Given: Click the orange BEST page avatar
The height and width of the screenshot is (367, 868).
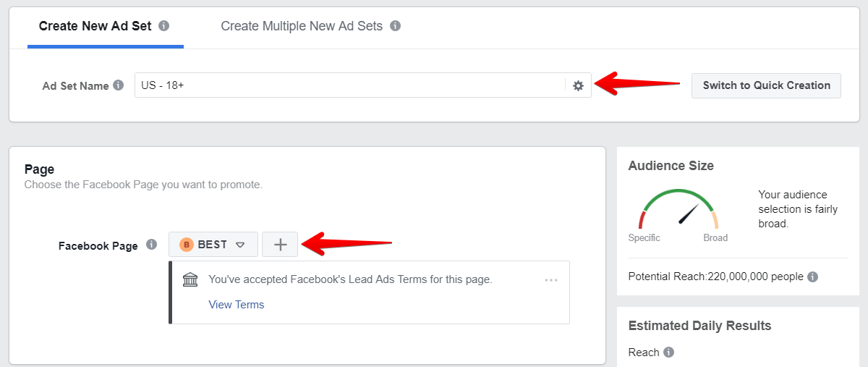Looking at the screenshot, I should click(x=187, y=245).
